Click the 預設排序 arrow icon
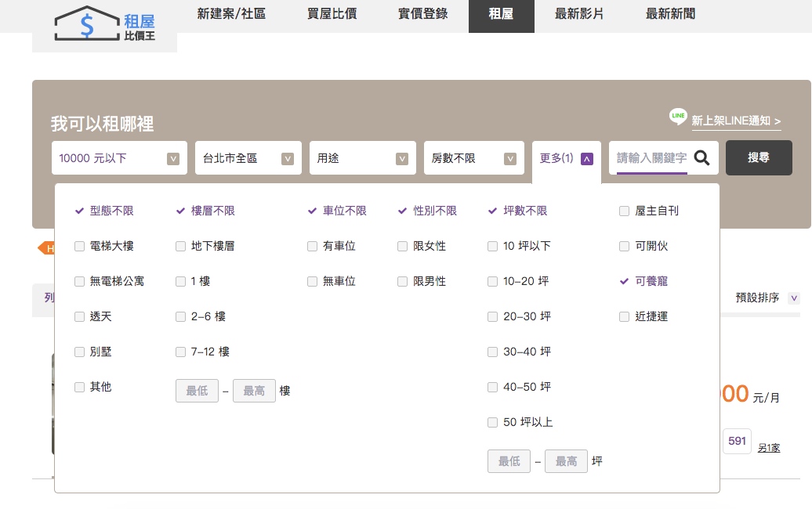The width and height of the screenshot is (812, 509). click(794, 298)
